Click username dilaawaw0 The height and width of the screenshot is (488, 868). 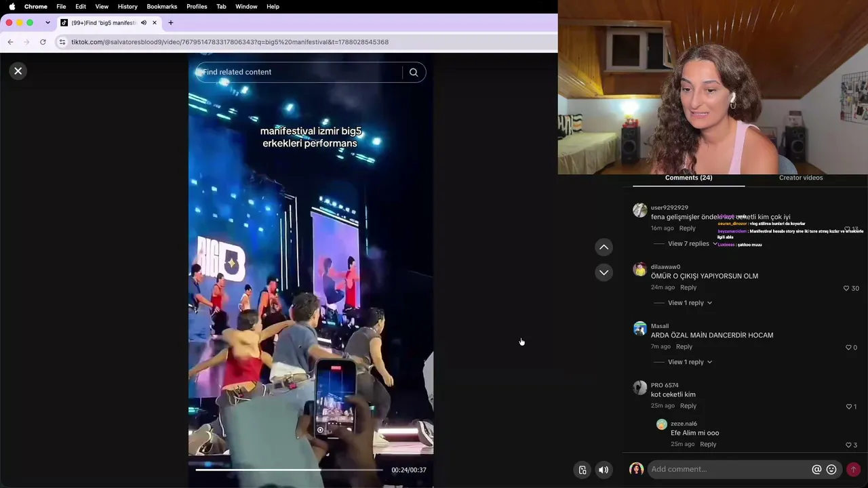click(665, 267)
